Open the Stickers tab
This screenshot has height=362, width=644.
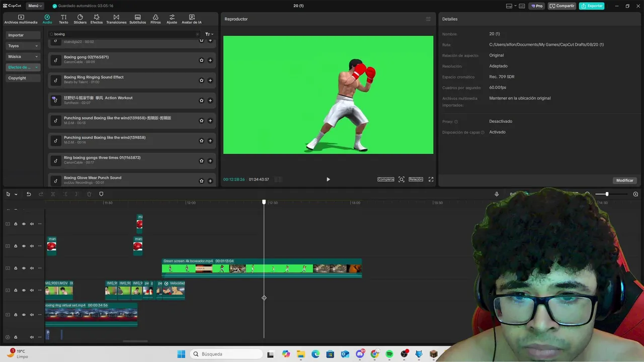80,19
